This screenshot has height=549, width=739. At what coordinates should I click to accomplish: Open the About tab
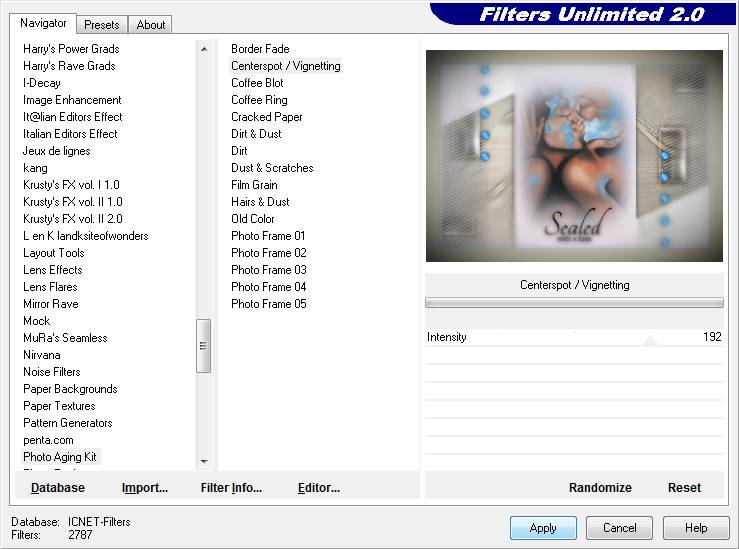151,25
